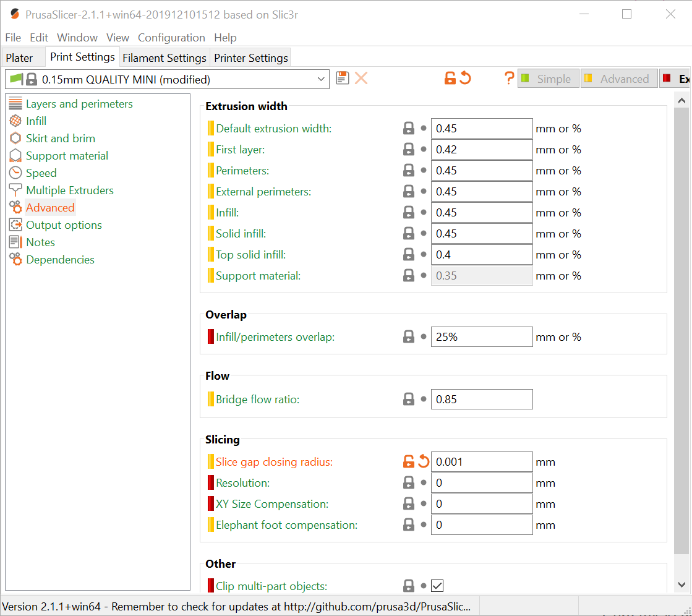Toggle the Clip multi-part objects checkbox
The height and width of the screenshot is (616, 692).
(x=437, y=586)
